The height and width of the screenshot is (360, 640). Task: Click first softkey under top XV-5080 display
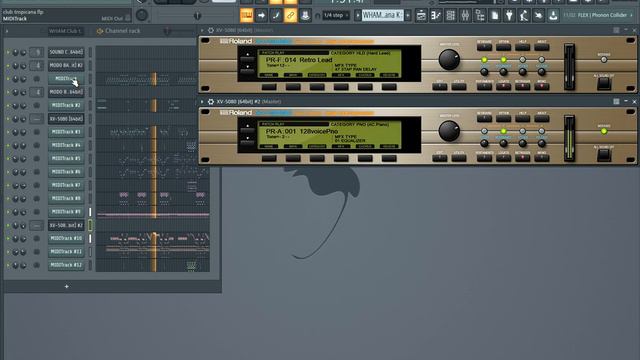point(269,87)
